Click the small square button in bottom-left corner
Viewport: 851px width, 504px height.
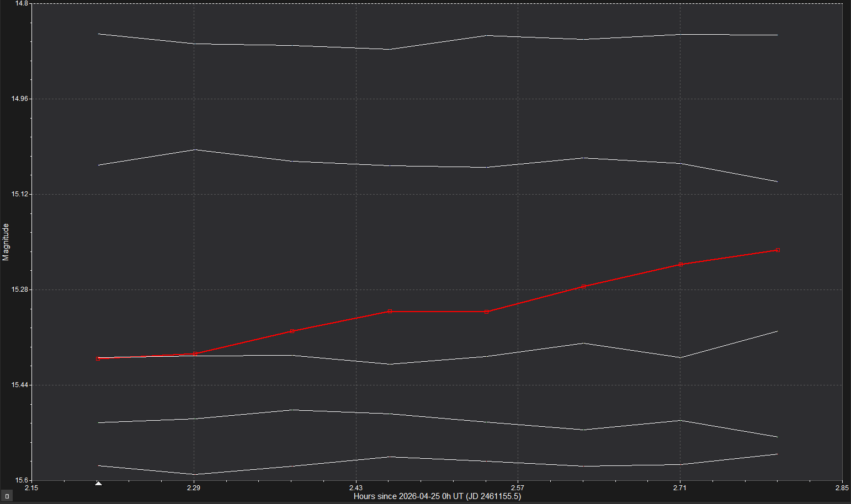pos(7,496)
